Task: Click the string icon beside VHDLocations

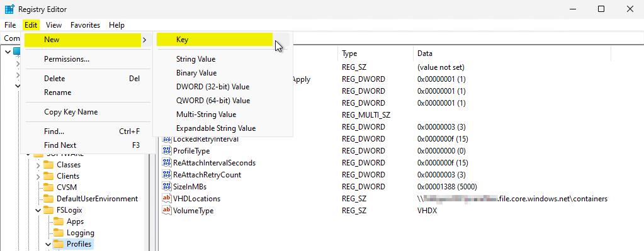Action: 167,199
